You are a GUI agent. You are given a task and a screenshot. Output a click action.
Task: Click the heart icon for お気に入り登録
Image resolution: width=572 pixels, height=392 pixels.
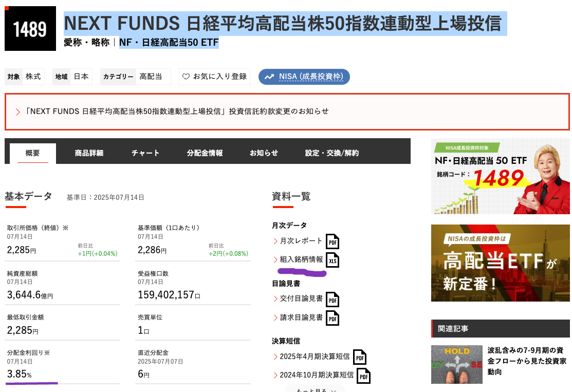(x=186, y=77)
